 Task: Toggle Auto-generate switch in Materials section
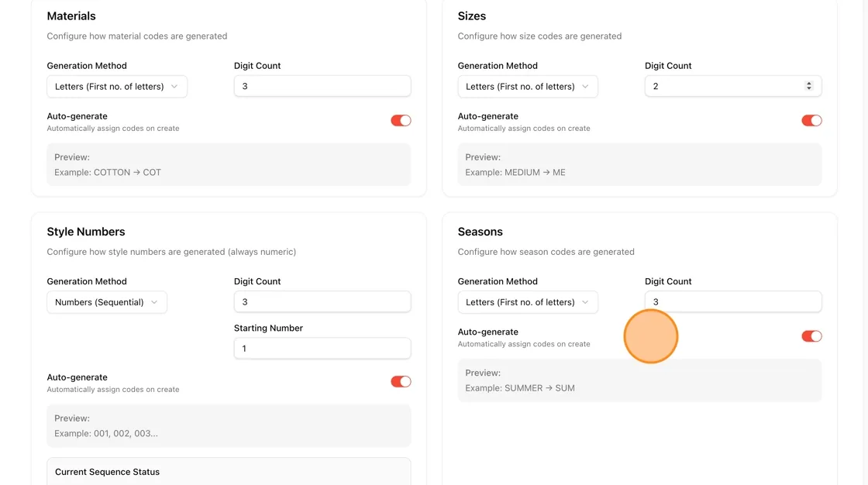(401, 120)
